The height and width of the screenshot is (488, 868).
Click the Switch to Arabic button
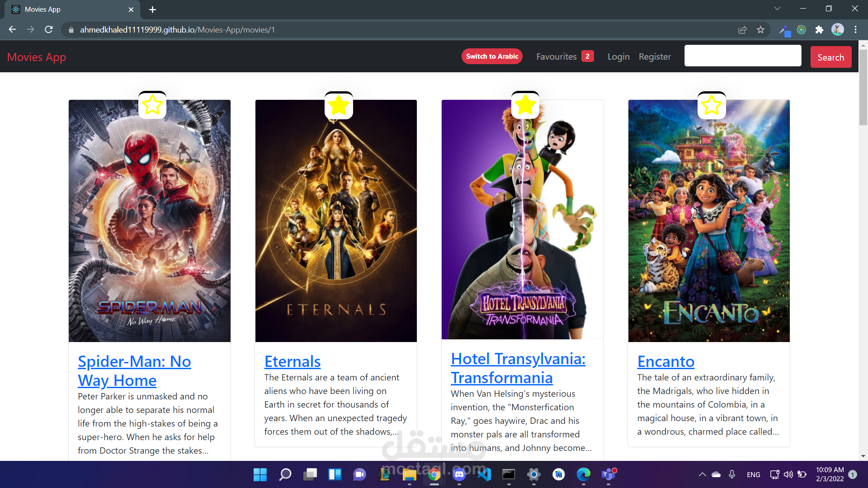pos(492,56)
